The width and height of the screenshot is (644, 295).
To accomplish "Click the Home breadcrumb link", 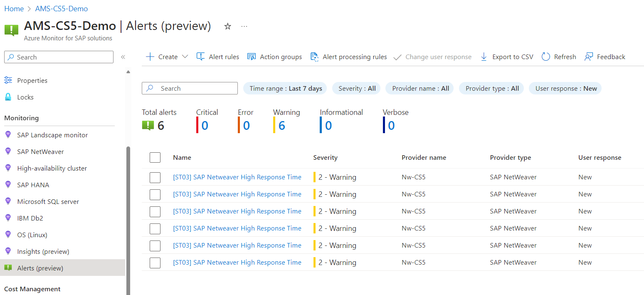I will pos(14,9).
